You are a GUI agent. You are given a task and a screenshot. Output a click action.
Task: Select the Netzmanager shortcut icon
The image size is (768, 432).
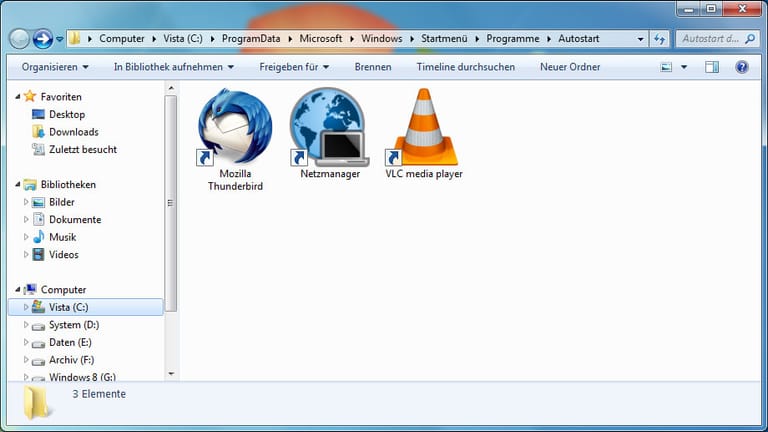(329, 127)
